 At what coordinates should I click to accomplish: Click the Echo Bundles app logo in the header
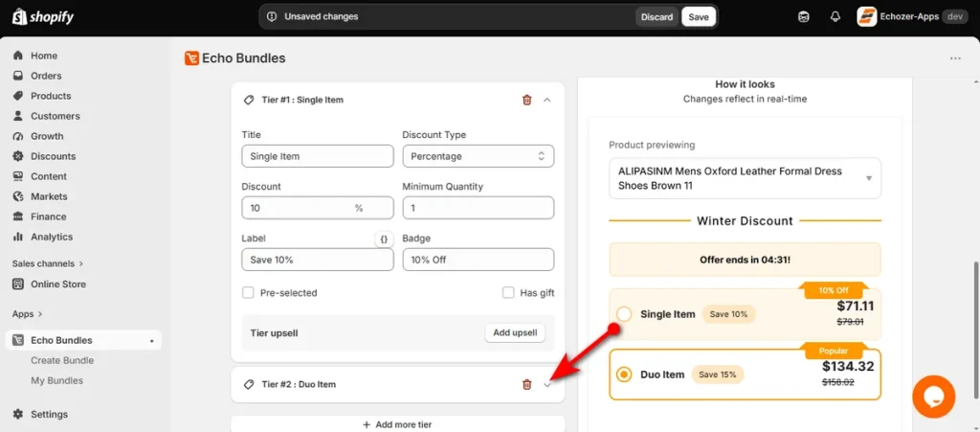point(191,58)
